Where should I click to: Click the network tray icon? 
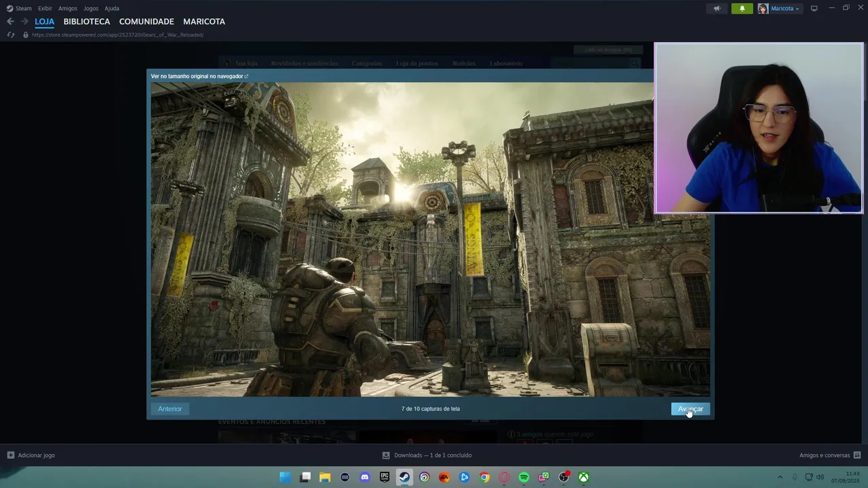point(808,477)
